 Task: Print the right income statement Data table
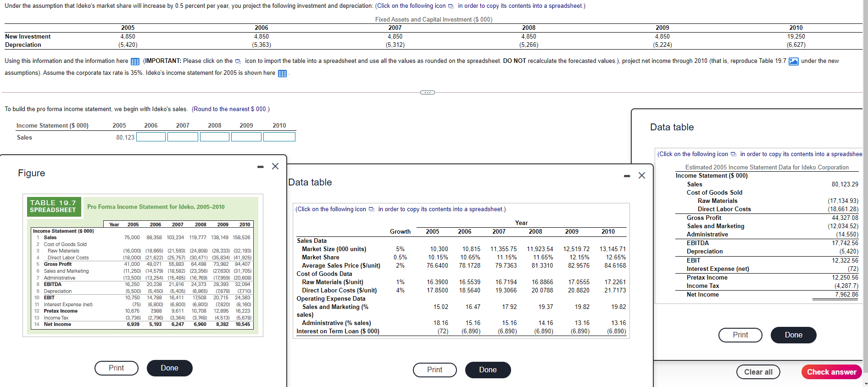(x=740, y=335)
